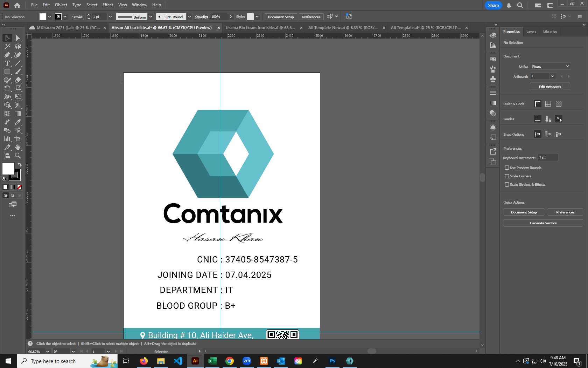The height and width of the screenshot is (368, 588).
Task: Open Photoshop from the taskbar
Action: (332, 361)
